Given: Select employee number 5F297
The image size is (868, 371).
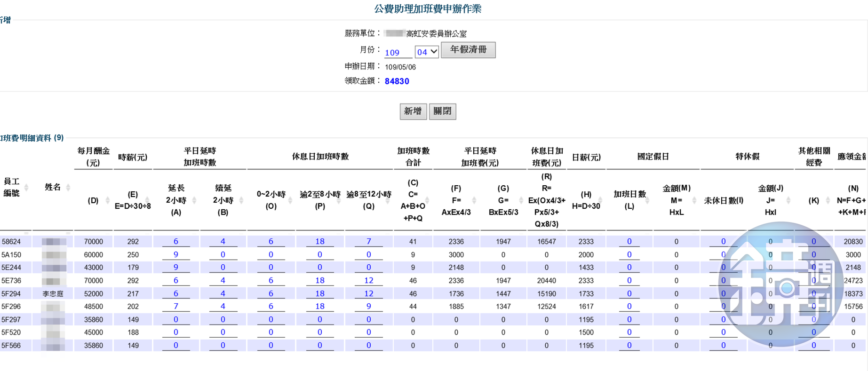Looking at the screenshot, I should pos(11,320).
